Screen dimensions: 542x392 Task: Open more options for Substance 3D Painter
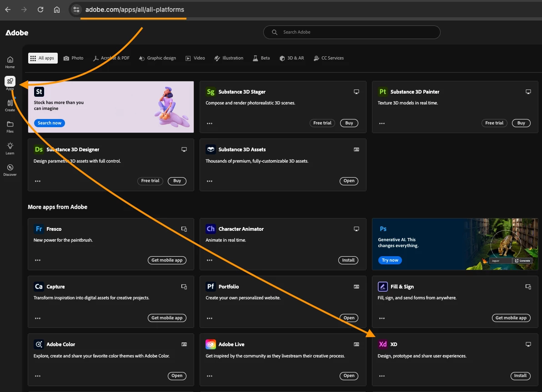[x=381, y=123]
